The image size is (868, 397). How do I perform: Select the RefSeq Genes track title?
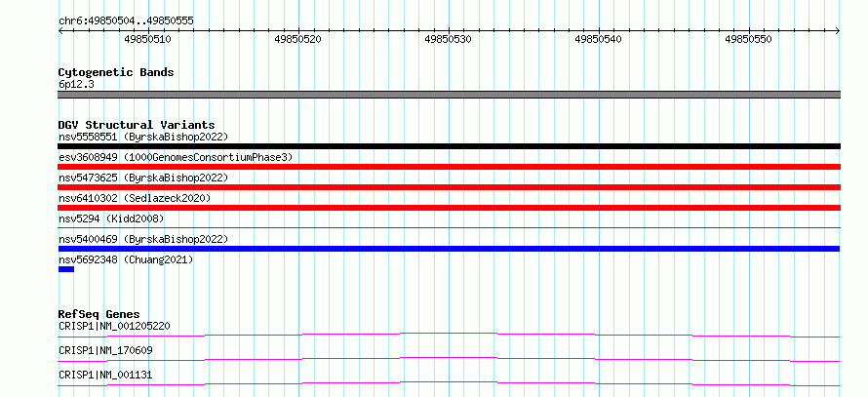99,314
